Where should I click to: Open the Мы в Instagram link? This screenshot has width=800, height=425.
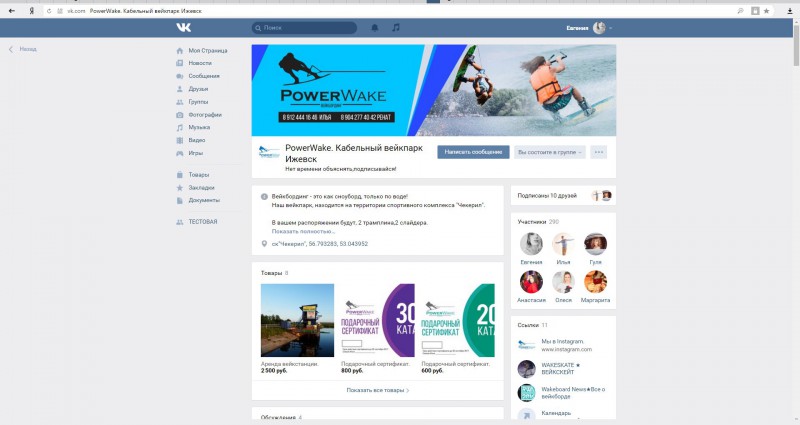(x=562, y=341)
